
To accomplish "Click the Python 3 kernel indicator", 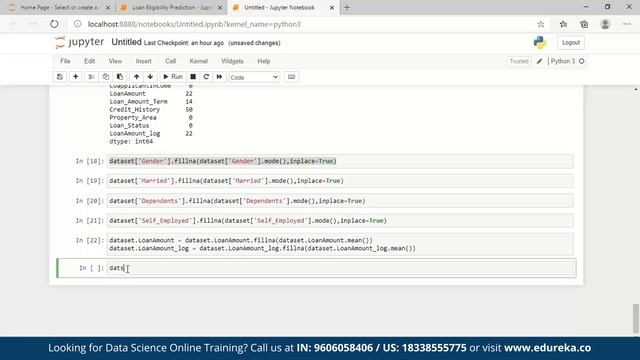I will (x=567, y=61).
